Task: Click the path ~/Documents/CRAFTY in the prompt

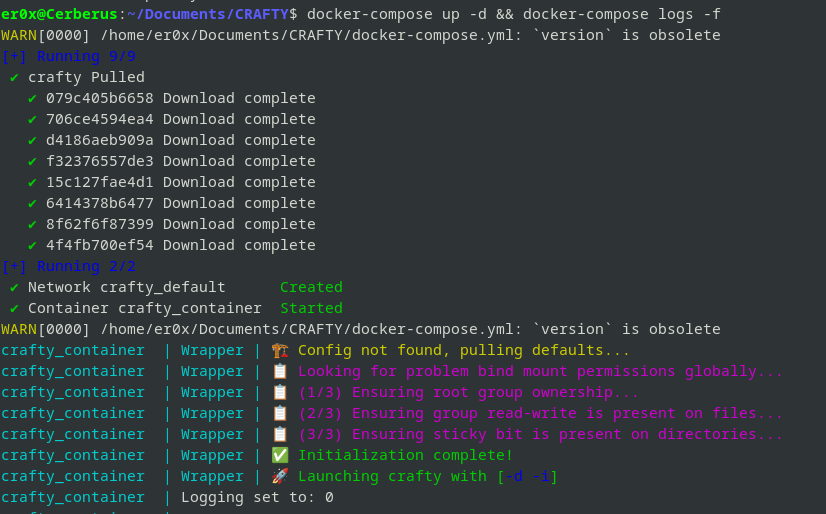Action: tap(208, 14)
